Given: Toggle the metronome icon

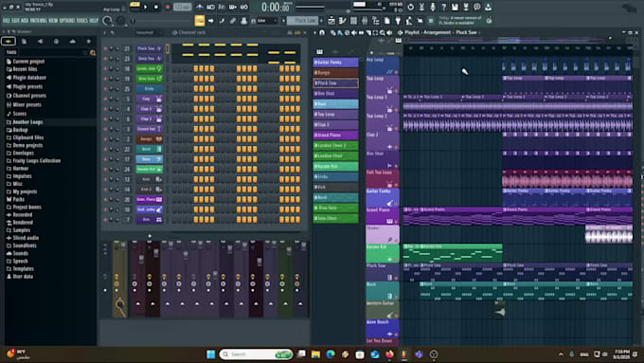Looking at the screenshot, I should (x=200, y=7).
